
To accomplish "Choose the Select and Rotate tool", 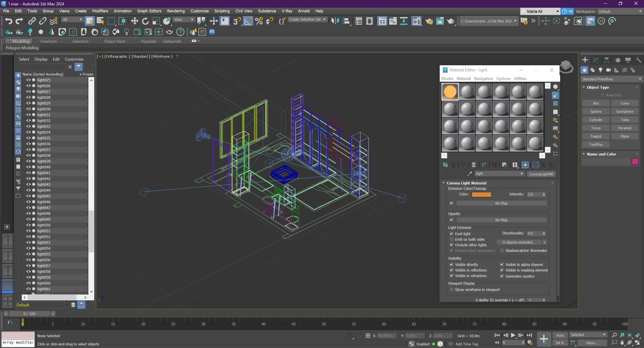I will coord(145,21).
